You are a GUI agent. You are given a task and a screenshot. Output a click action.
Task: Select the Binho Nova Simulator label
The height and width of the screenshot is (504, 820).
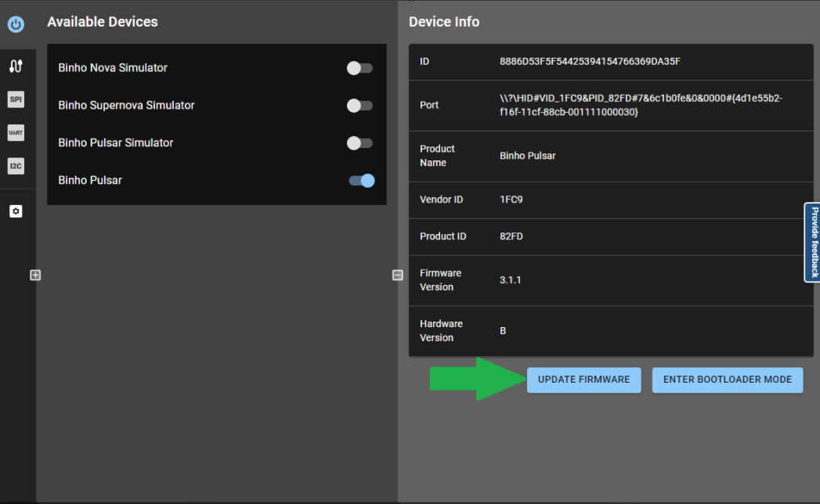coord(113,68)
